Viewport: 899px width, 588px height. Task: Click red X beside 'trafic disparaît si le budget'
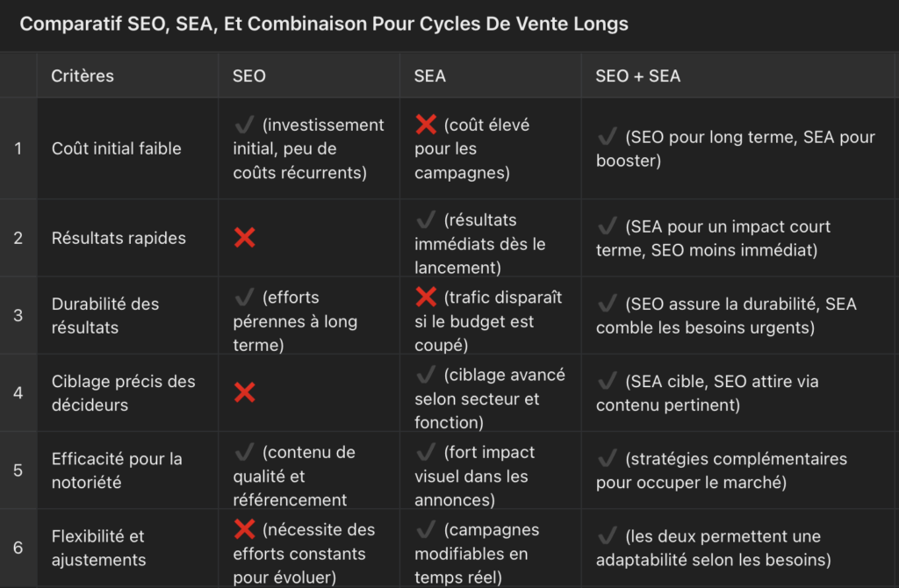(426, 298)
